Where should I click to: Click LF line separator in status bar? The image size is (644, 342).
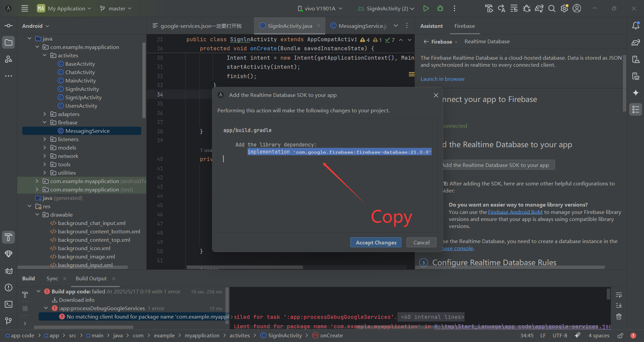point(543,336)
